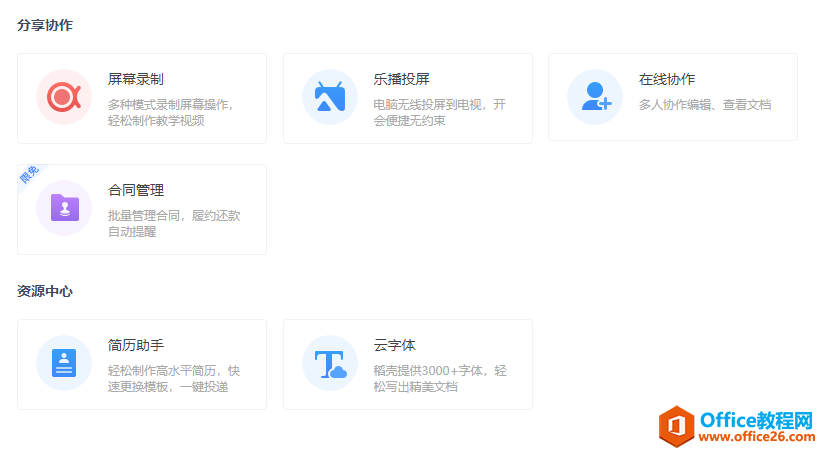The height and width of the screenshot is (454, 822).
Task: Click the 云字体 cloud font T icon
Action: click(330, 363)
